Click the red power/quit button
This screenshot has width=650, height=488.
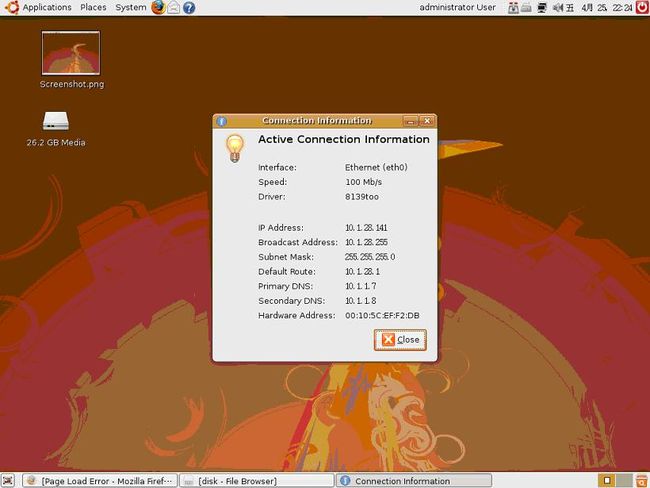(x=642, y=7)
